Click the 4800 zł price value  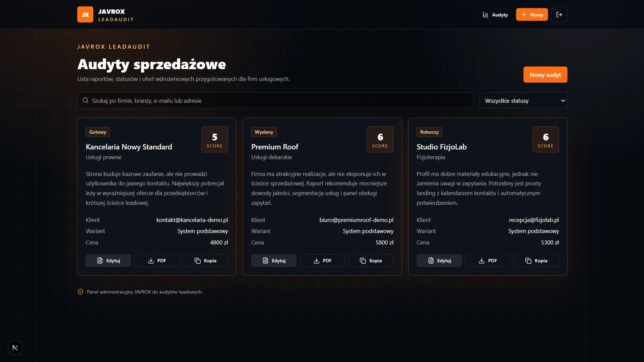pyautogui.click(x=219, y=243)
